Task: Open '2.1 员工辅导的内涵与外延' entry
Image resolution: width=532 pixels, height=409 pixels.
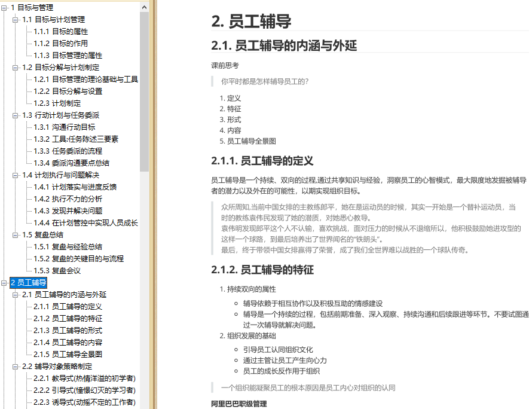Action: [65, 295]
